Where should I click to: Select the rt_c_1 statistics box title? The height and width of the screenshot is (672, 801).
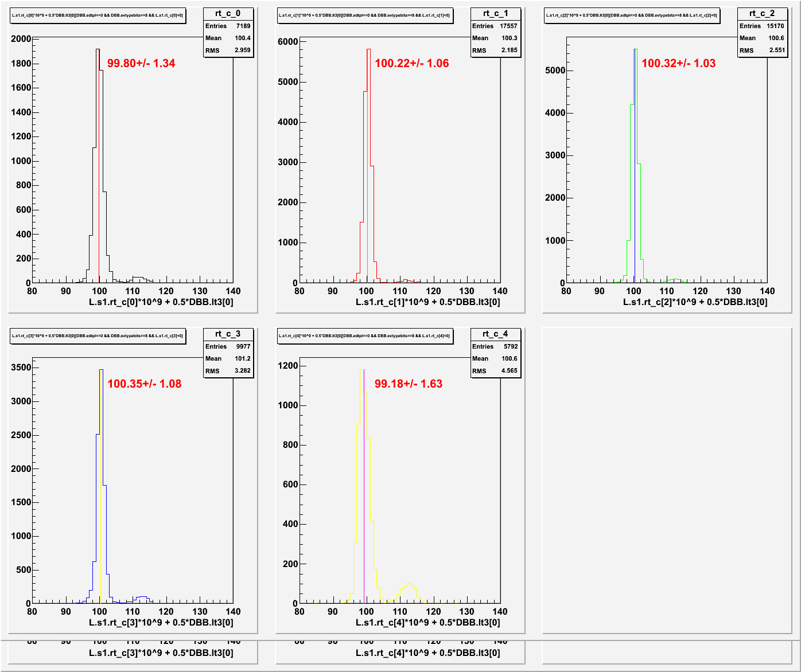pyautogui.click(x=495, y=13)
